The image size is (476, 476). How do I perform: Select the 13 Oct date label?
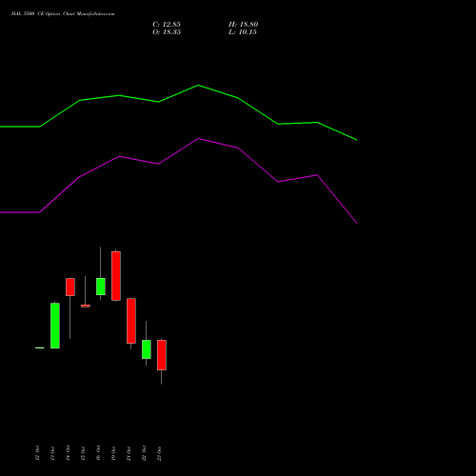click(52, 453)
